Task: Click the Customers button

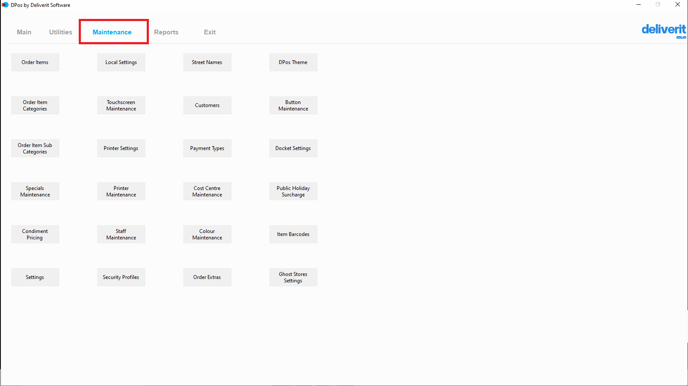Action: (207, 105)
